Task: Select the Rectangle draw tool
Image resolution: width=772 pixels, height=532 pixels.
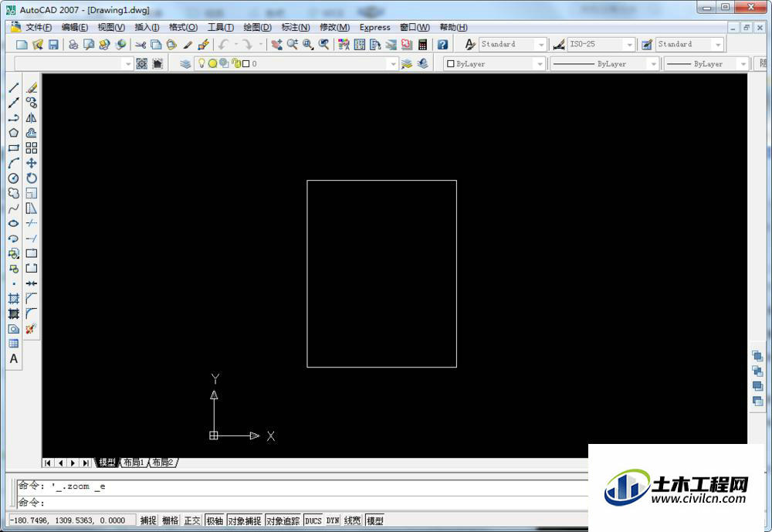Action: point(14,147)
